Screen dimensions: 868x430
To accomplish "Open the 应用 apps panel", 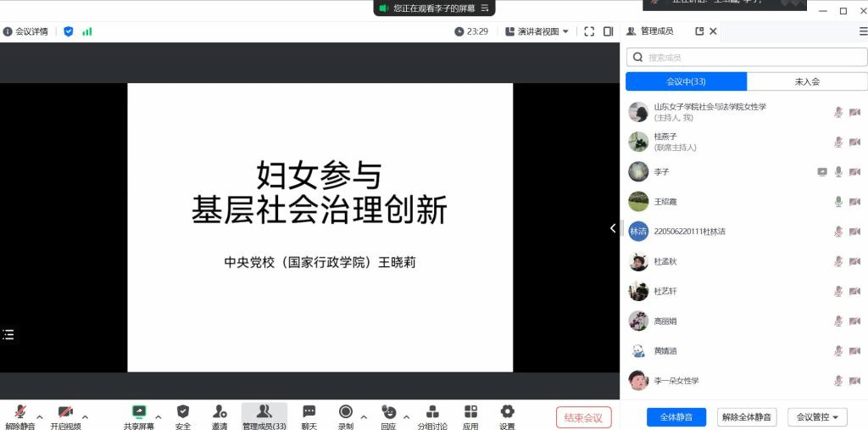I will (x=470, y=416).
